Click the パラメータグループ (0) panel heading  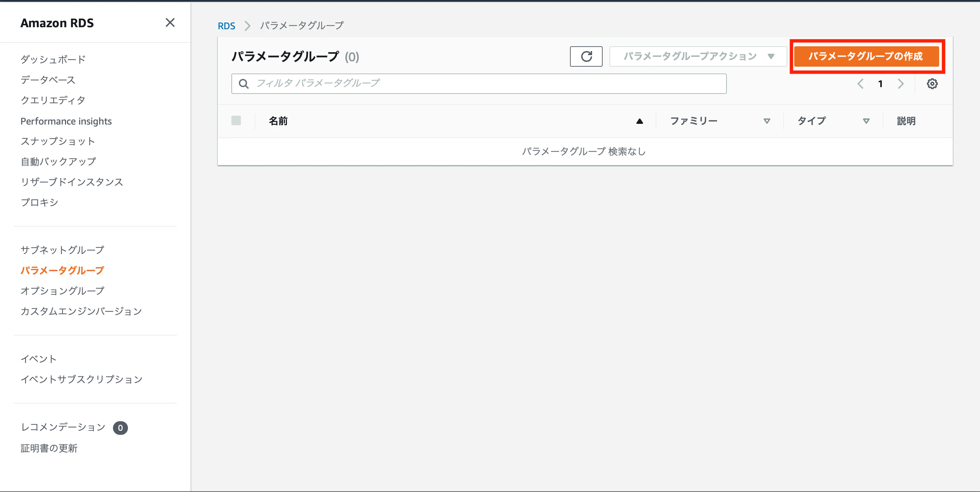tap(295, 57)
